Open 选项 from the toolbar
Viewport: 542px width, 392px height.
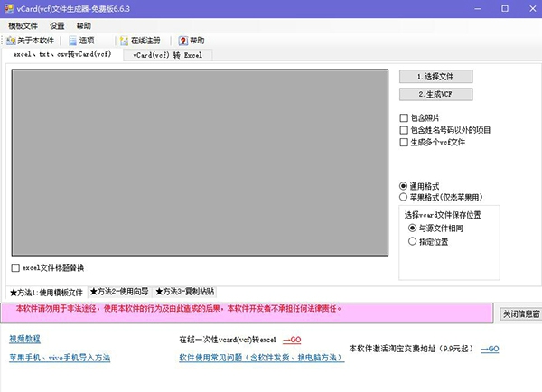tap(73, 41)
